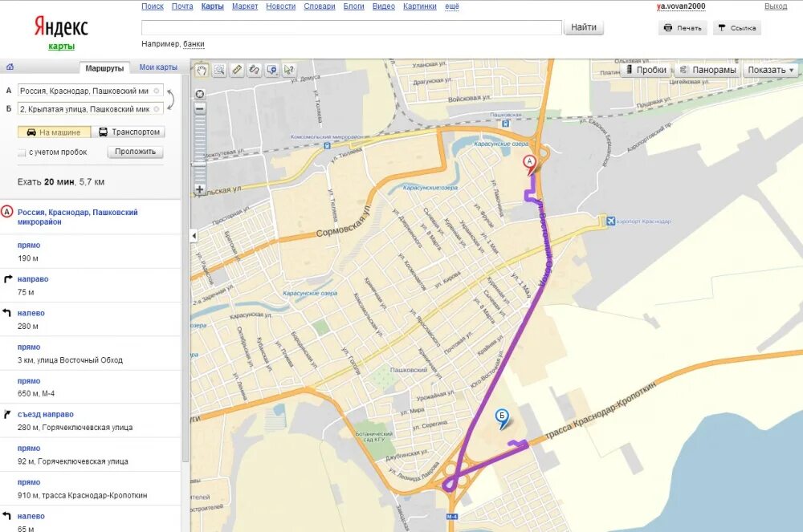Select step 'прямо' 650 м, М-4

[x=90, y=387]
